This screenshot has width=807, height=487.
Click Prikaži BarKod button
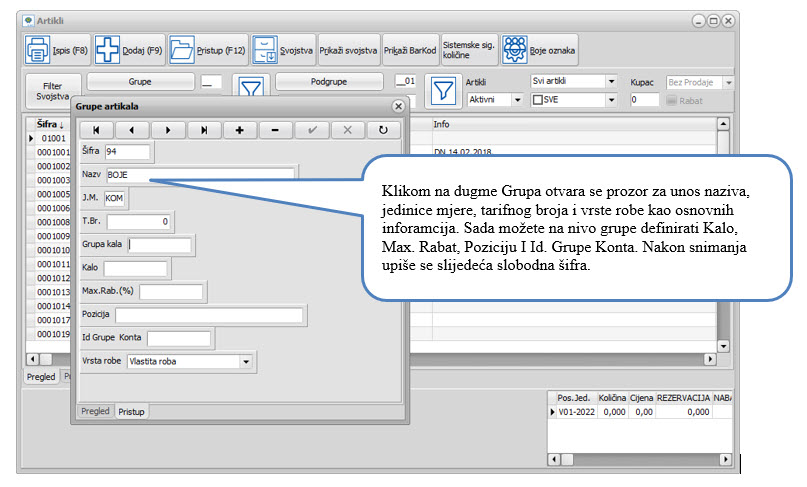410,50
